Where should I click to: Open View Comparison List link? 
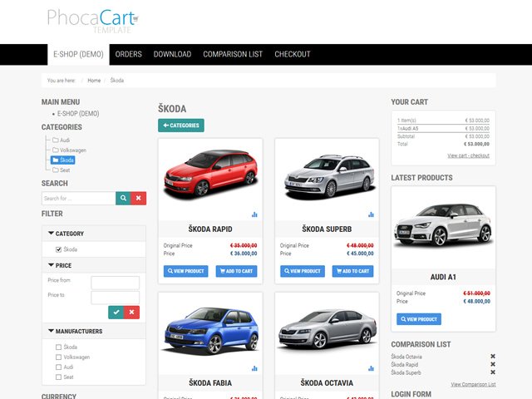click(473, 384)
